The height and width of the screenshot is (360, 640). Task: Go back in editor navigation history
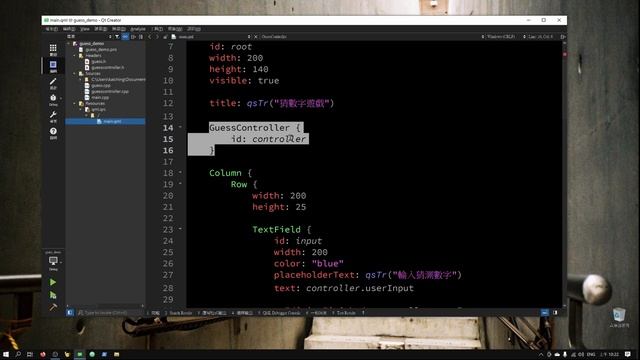click(x=150, y=37)
